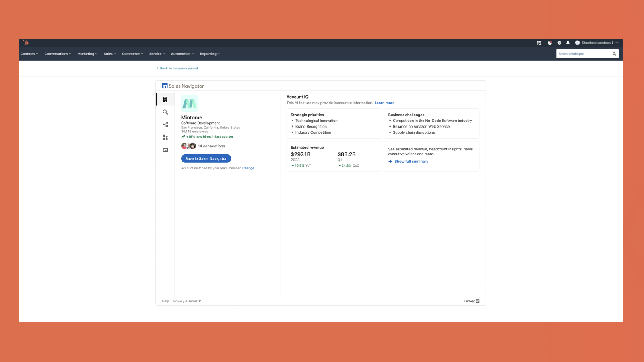Expand the Privacy & Terms dropdown
Screen dimensions: 644x362
pos(187,301)
